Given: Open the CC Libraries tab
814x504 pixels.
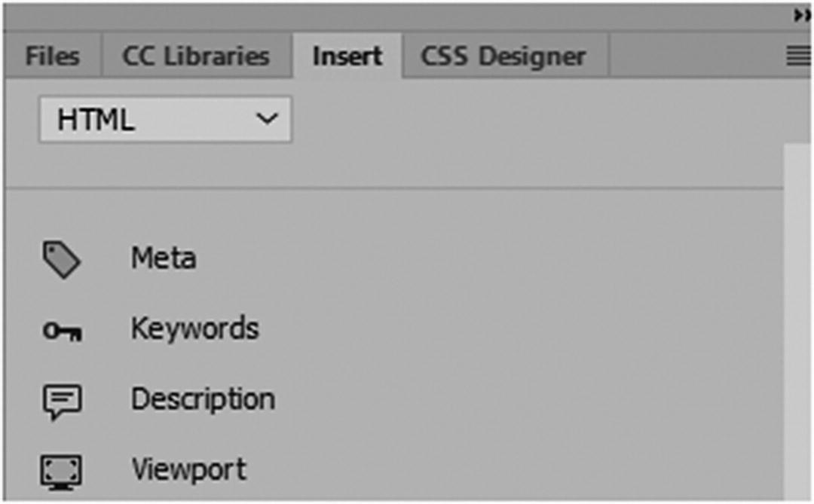Looking at the screenshot, I should [196, 57].
